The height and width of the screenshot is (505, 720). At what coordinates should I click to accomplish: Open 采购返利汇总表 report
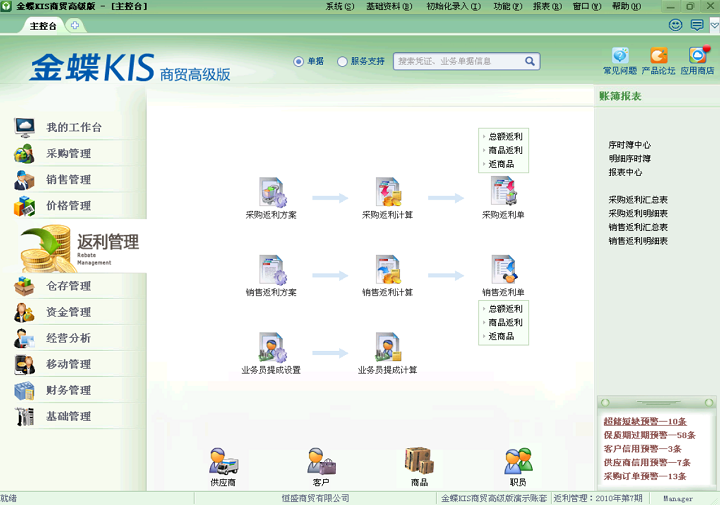(x=638, y=200)
